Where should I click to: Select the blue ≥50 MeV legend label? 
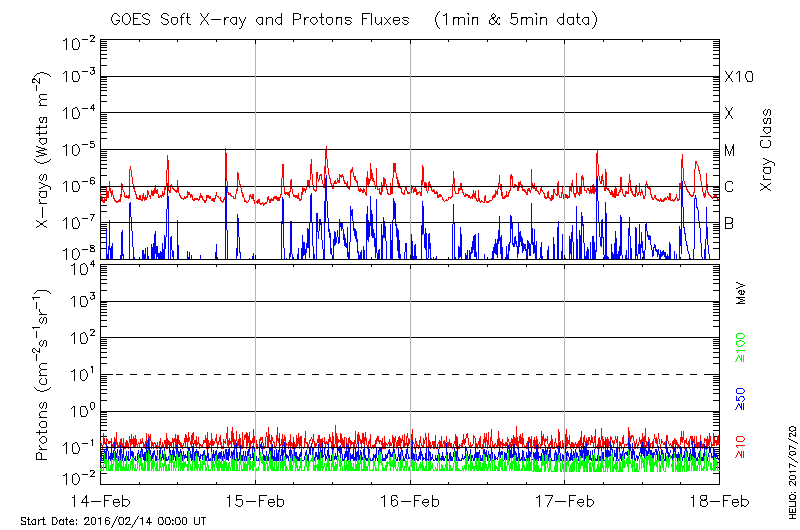tap(741, 399)
